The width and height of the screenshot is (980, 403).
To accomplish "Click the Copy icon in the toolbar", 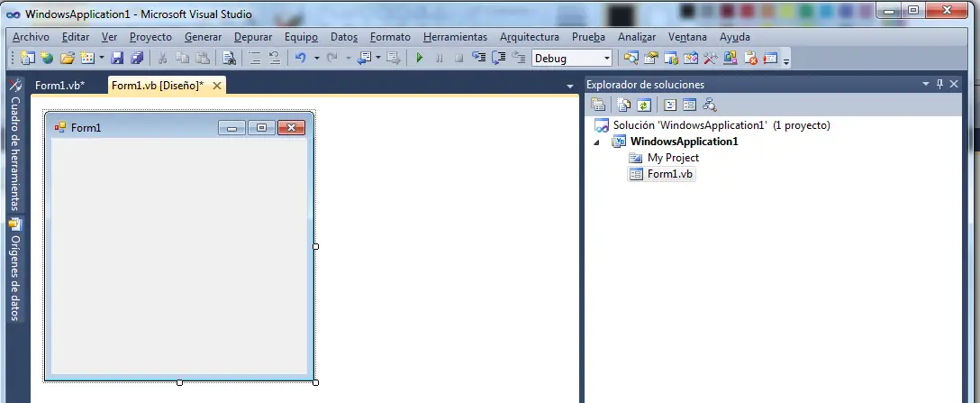I will click(x=183, y=59).
